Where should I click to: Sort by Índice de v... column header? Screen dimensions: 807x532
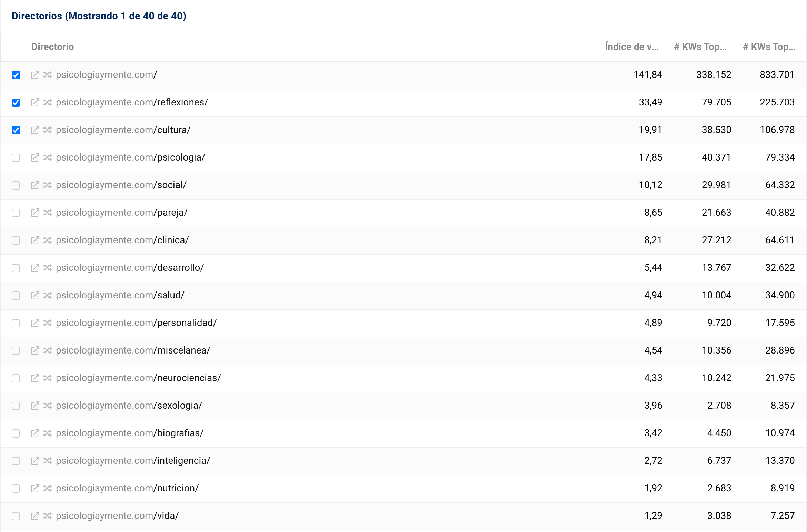point(631,47)
